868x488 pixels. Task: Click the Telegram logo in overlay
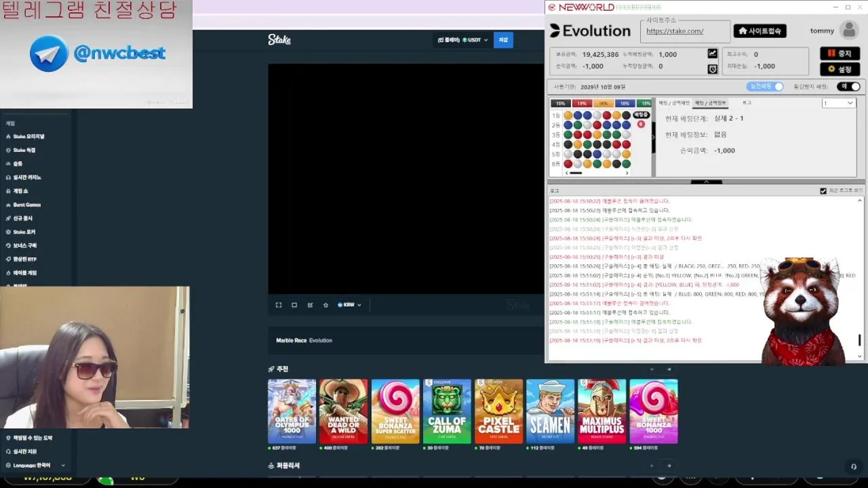coord(49,54)
